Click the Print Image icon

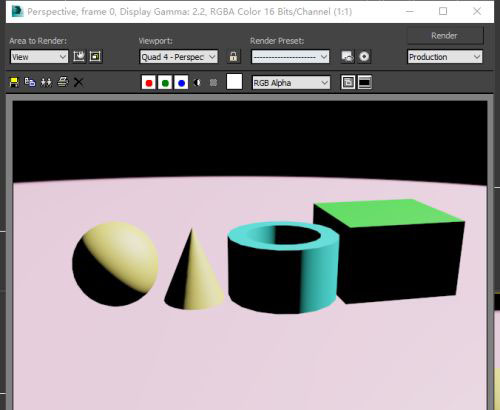coord(63,82)
